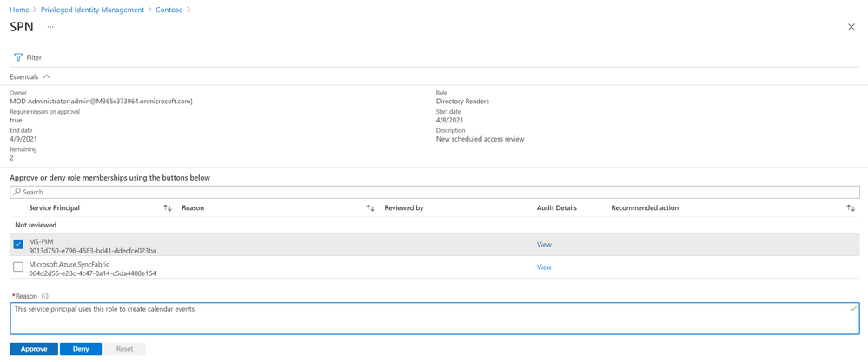Screen dimensions: 868x362
Task: Select the MS-PIM service principal name
Action: [x=40, y=241]
